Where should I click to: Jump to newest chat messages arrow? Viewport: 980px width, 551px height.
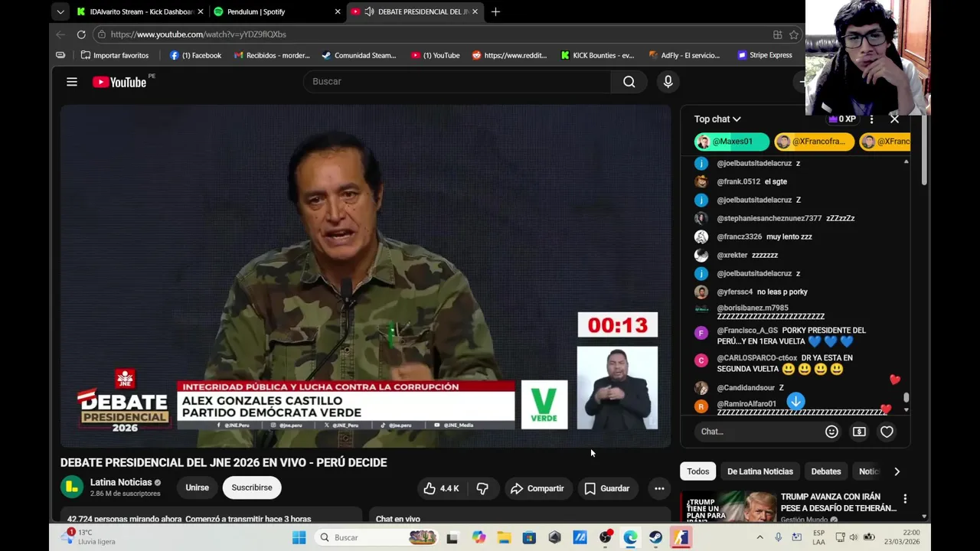point(796,401)
